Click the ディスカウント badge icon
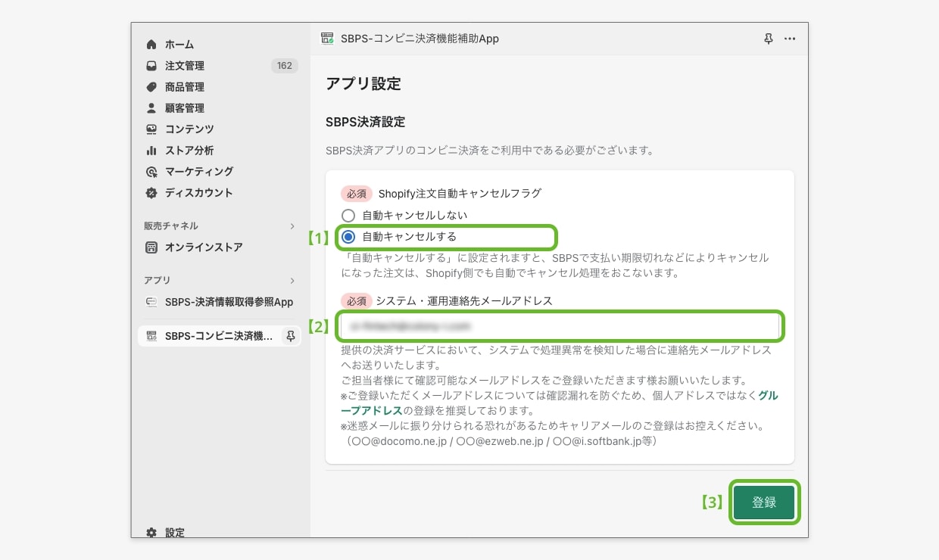Viewport: 939px width, 560px height. point(151,193)
